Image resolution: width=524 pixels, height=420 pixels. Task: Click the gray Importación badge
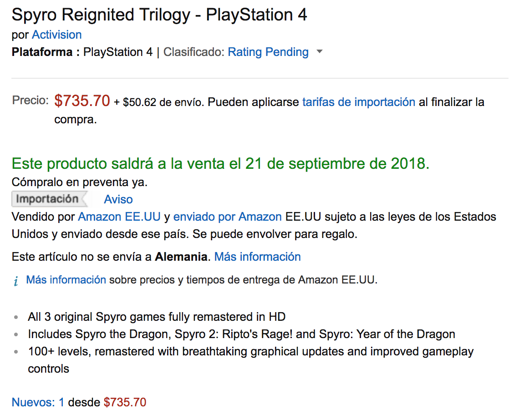(47, 199)
